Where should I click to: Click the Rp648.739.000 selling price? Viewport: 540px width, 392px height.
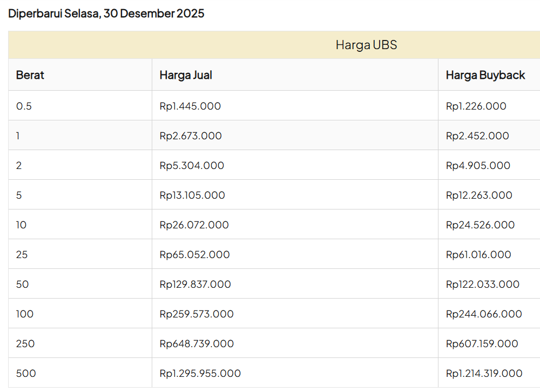pos(197,343)
